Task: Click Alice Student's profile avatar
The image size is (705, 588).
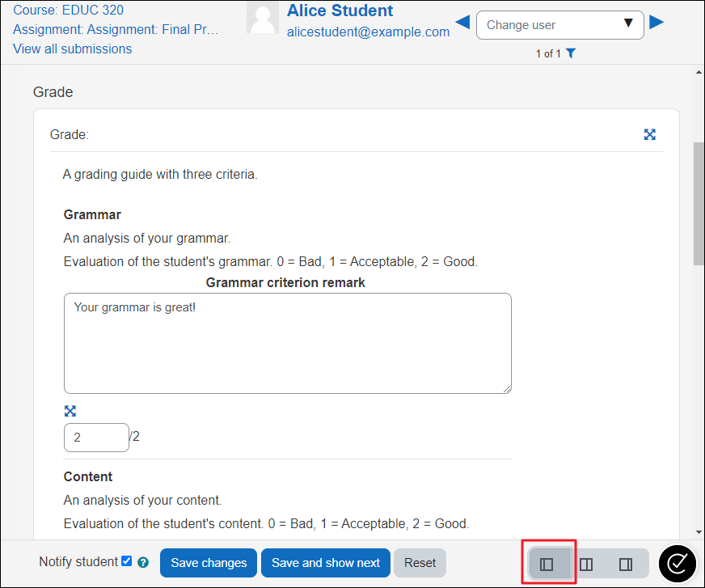Action: (263, 18)
